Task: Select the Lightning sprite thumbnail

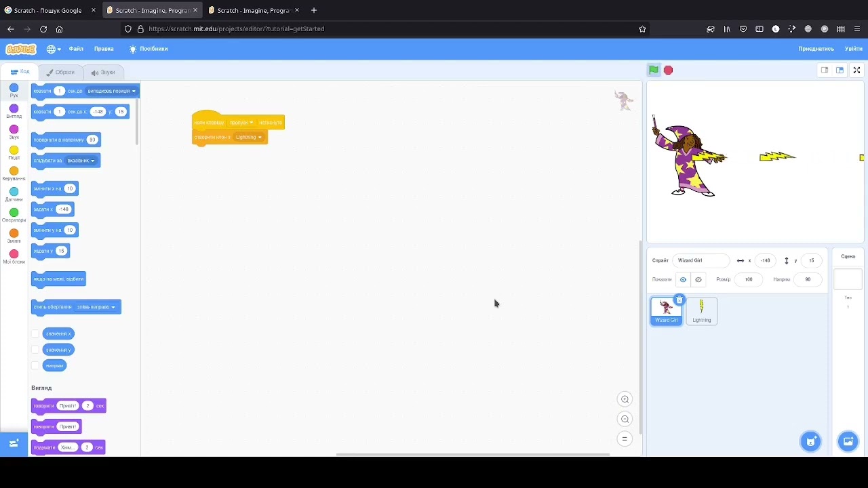Action: (701, 310)
